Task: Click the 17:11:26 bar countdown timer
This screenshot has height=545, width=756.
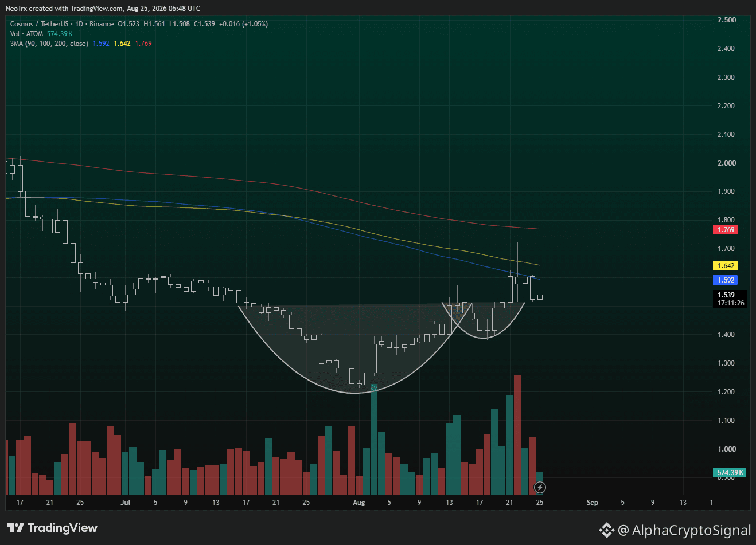Action: [731, 303]
